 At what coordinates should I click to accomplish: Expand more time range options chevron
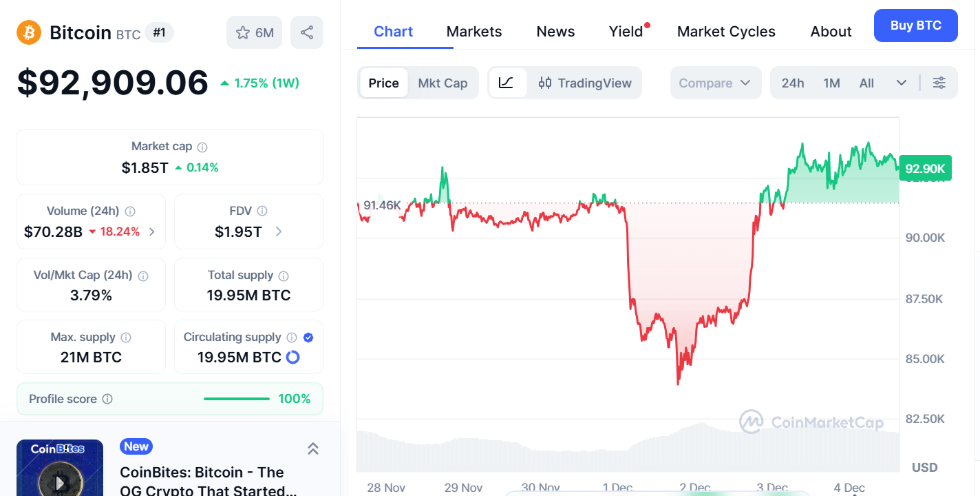[902, 83]
